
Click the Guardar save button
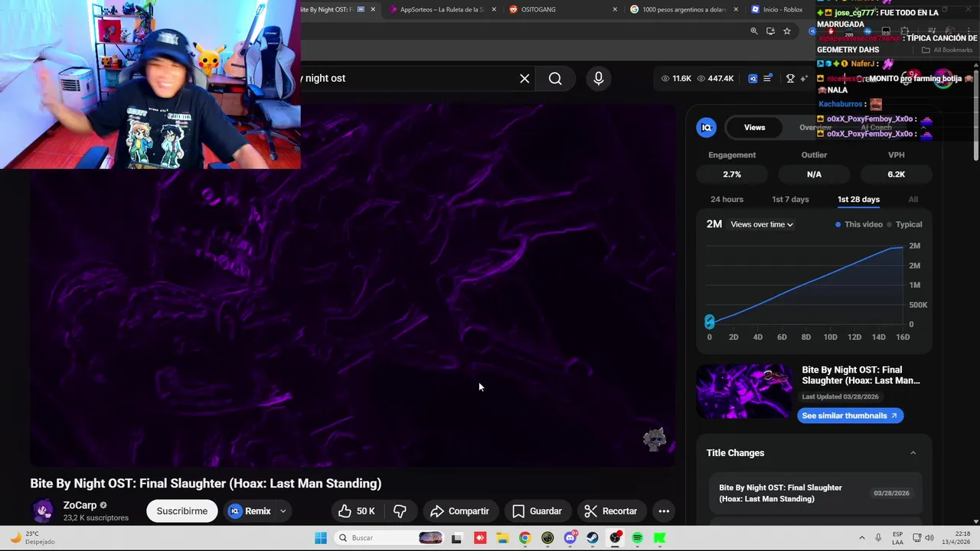click(537, 511)
